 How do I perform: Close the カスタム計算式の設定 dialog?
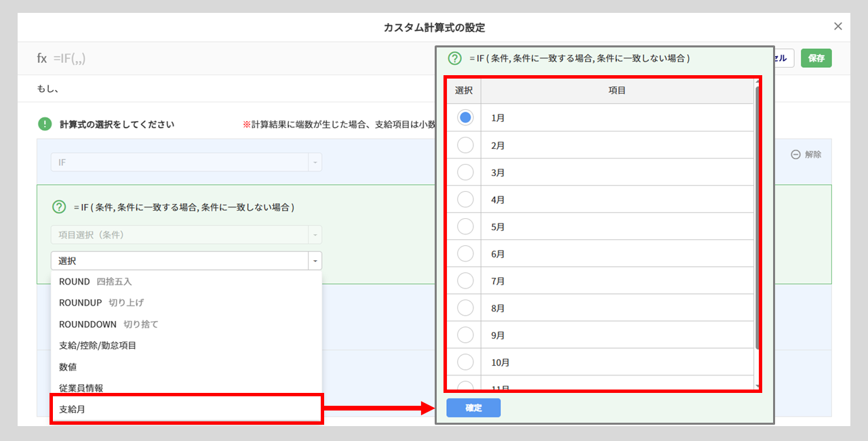[x=837, y=26]
